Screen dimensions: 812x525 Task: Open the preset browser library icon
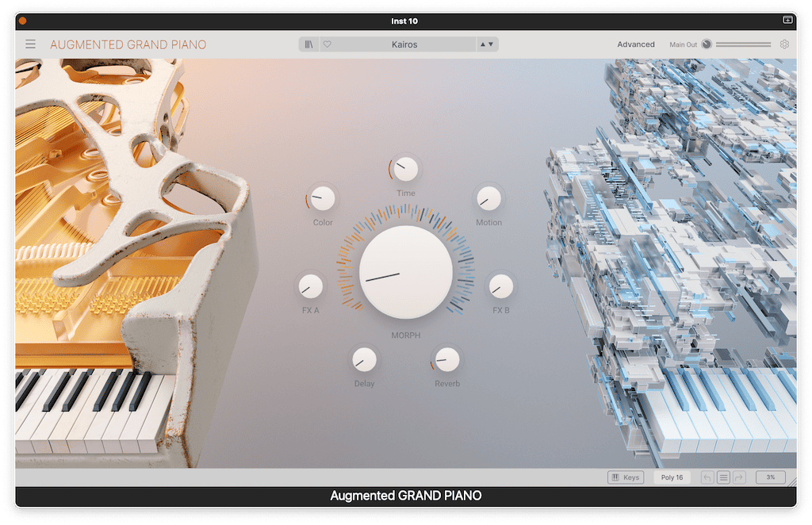point(308,44)
